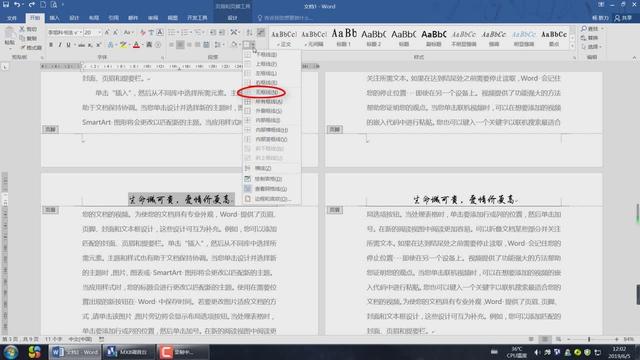Click the Character Border icon
The width and height of the screenshot is (640, 360).
pos(160,32)
